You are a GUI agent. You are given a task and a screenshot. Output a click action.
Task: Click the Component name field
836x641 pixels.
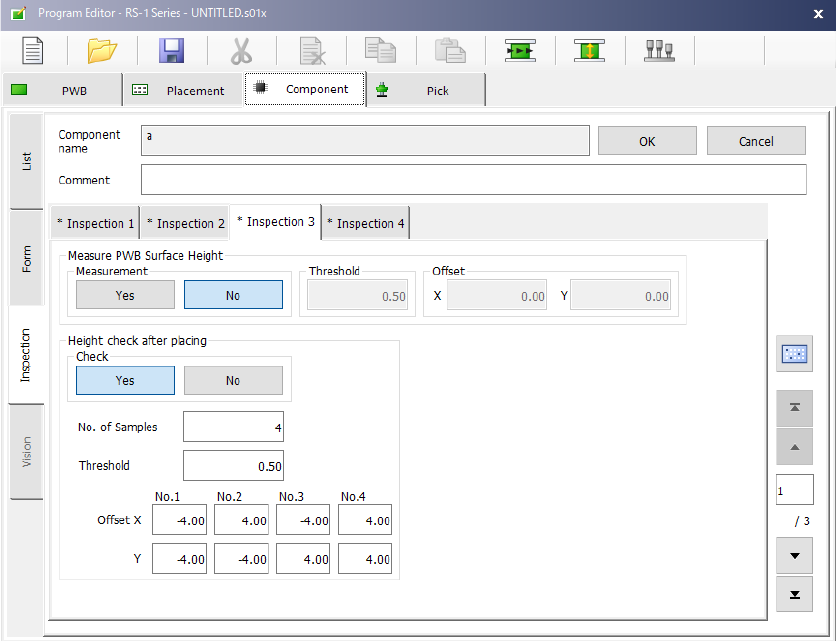tap(365, 141)
